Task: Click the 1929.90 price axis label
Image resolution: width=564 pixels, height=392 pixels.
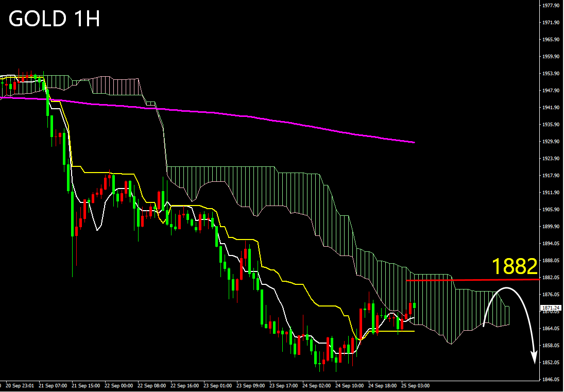Action: pos(551,142)
